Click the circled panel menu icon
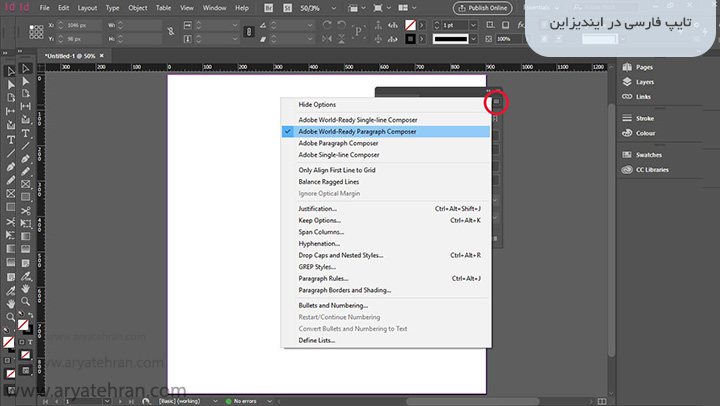 tap(496, 102)
